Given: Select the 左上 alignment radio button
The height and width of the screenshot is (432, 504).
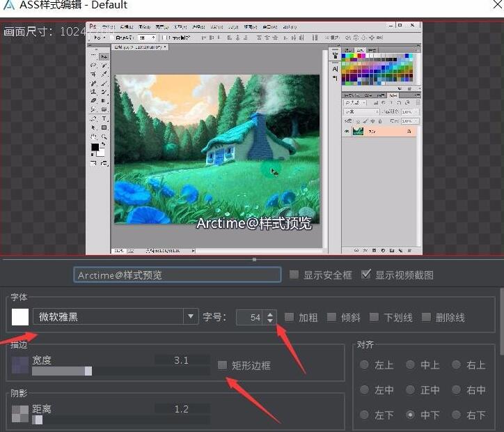Looking at the screenshot, I should coord(364,365).
